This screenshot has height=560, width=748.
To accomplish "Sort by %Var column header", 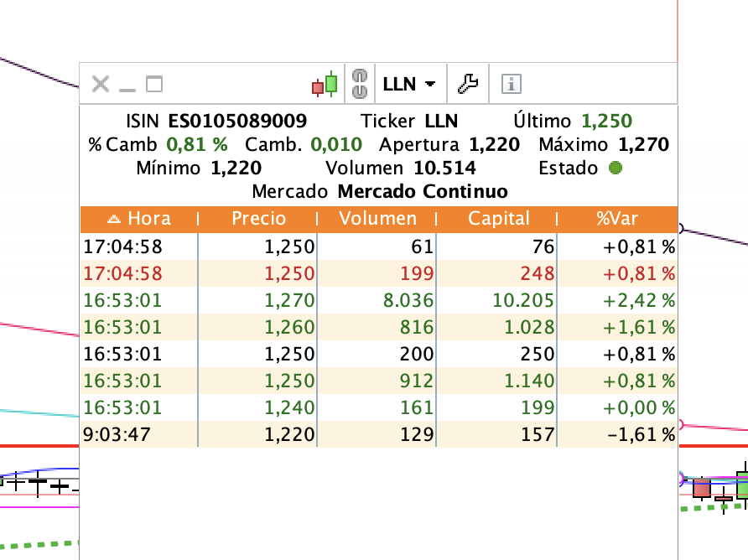I will 617,219.
